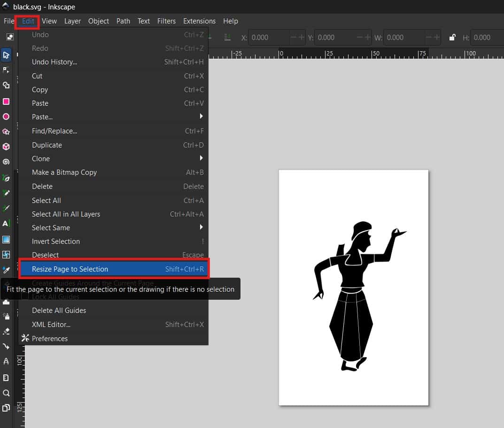Click the Node edit tool
This screenshot has height=428, width=504.
(6, 70)
